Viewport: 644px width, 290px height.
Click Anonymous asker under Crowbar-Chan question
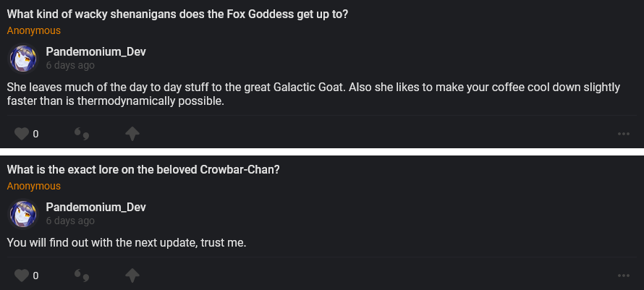(x=34, y=187)
